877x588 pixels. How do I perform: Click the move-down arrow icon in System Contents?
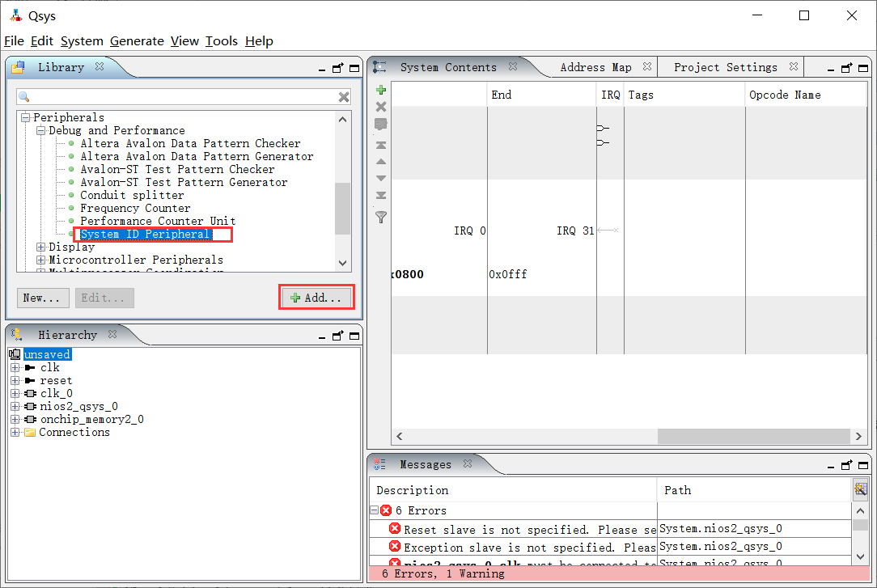381,178
